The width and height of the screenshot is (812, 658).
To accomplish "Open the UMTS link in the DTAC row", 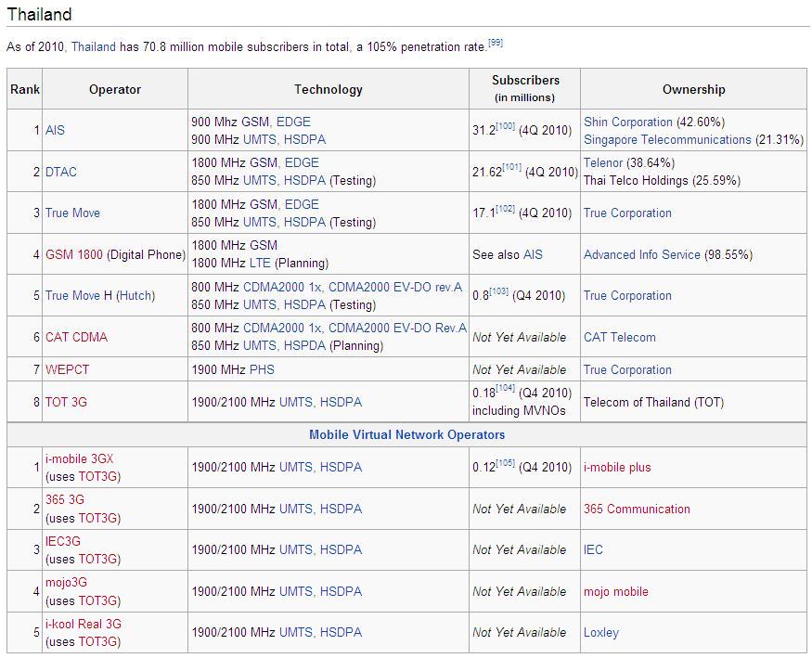I will [260, 180].
